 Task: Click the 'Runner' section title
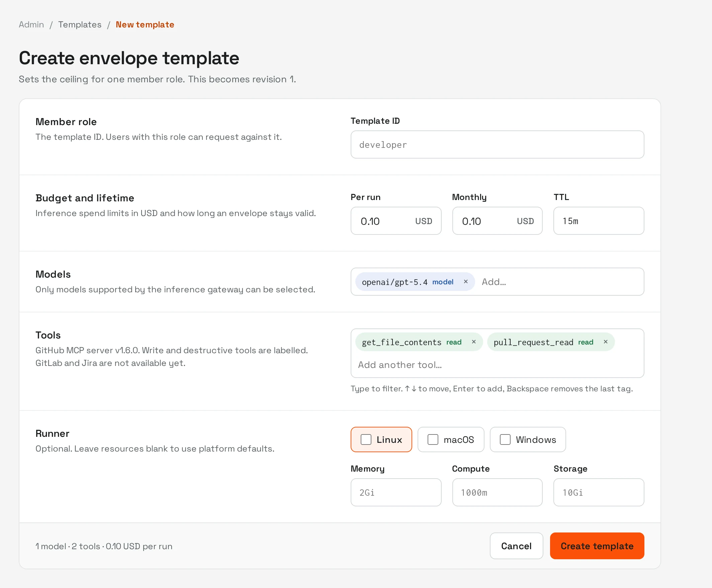(x=52, y=433)
